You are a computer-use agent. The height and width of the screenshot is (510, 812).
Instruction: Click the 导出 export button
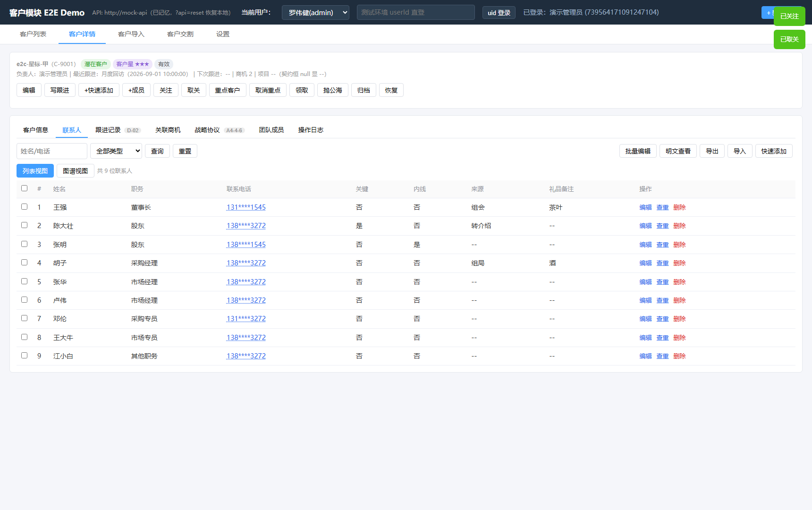tap(712, 151)
